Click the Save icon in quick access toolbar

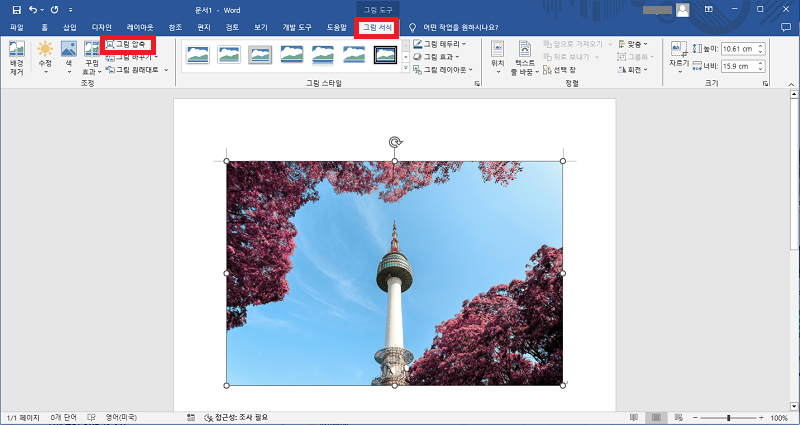click(16, 10)
